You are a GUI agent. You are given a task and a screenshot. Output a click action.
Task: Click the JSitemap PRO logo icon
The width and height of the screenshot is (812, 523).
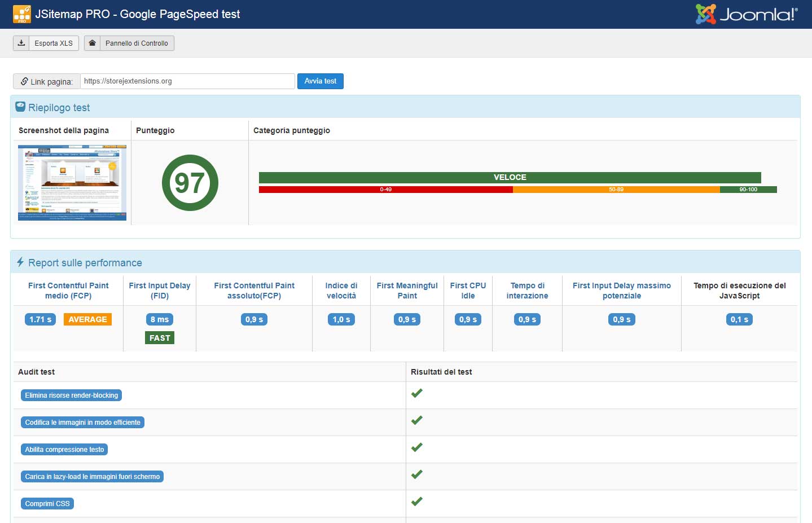pos(22,14)
